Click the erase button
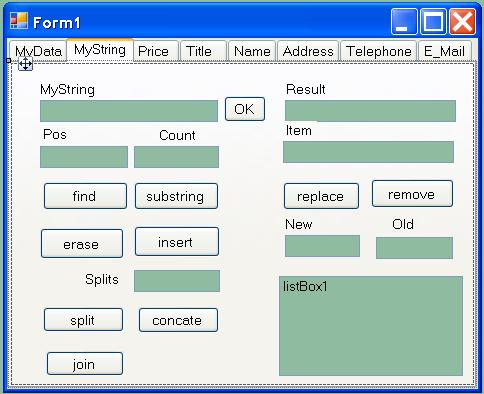 (x=82, y=244)
